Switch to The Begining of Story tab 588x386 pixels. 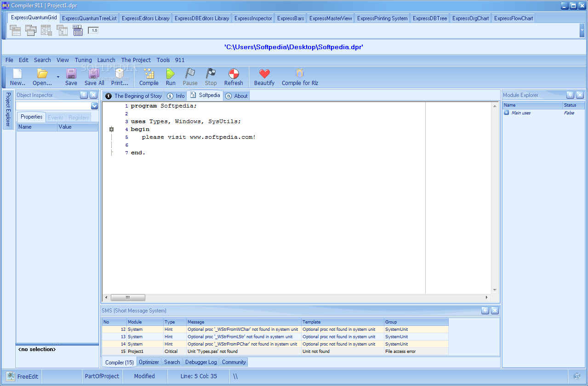point(133,96)
